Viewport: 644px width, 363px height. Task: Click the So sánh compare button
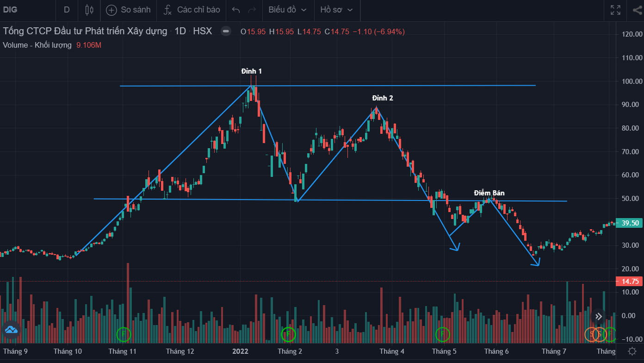(x=128, y=10)
